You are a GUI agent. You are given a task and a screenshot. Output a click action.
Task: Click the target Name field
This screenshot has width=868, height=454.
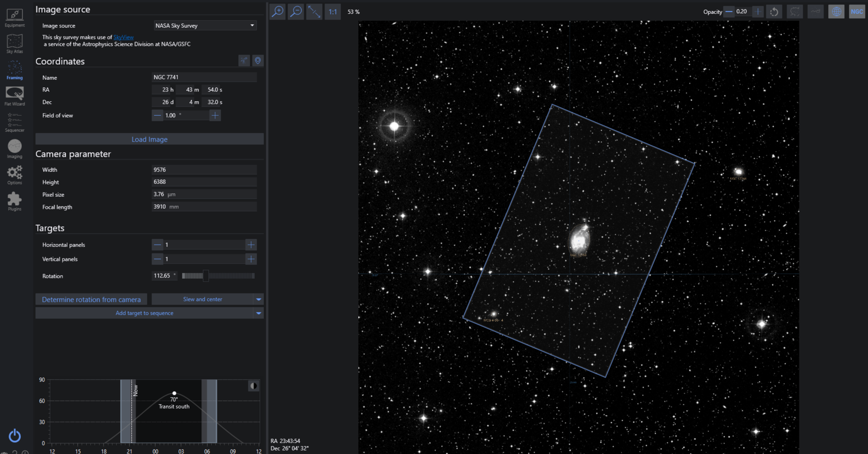204,77
